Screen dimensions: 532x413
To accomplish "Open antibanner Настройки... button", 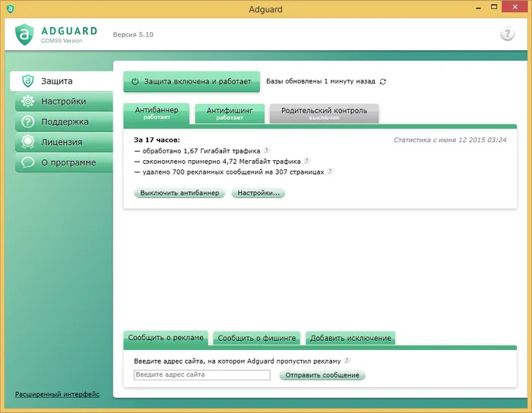I will pyautogui.click(x=258, y=193).
